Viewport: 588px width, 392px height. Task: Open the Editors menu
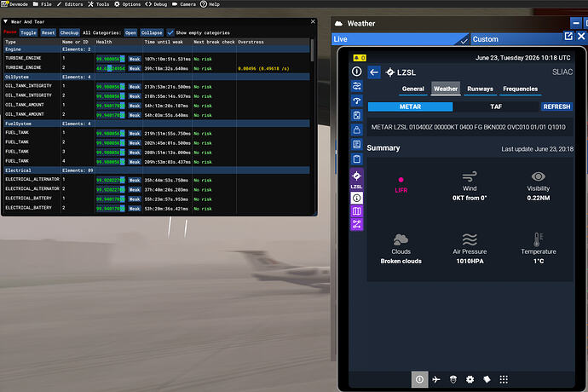click(70, 4)
